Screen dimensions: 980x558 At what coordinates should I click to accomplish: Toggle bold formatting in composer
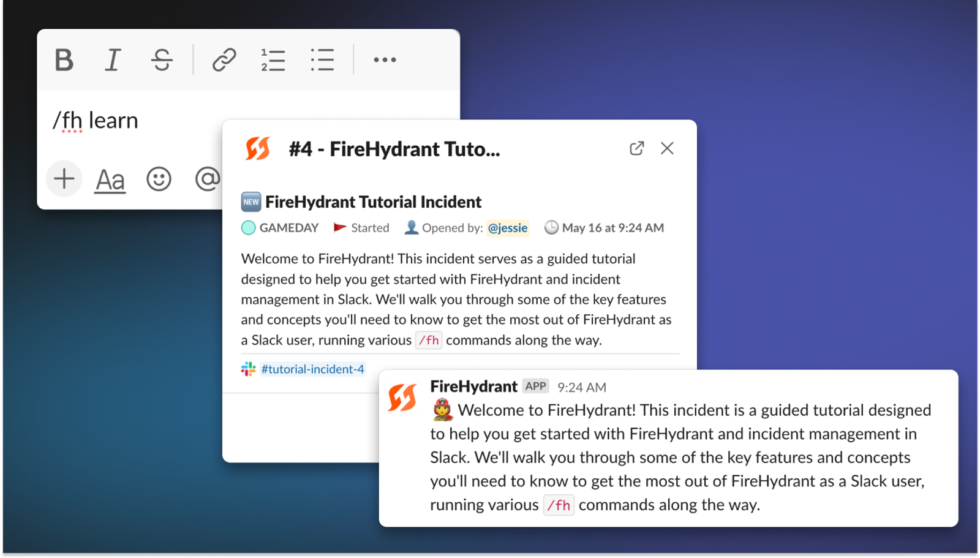tap(64, 60)
